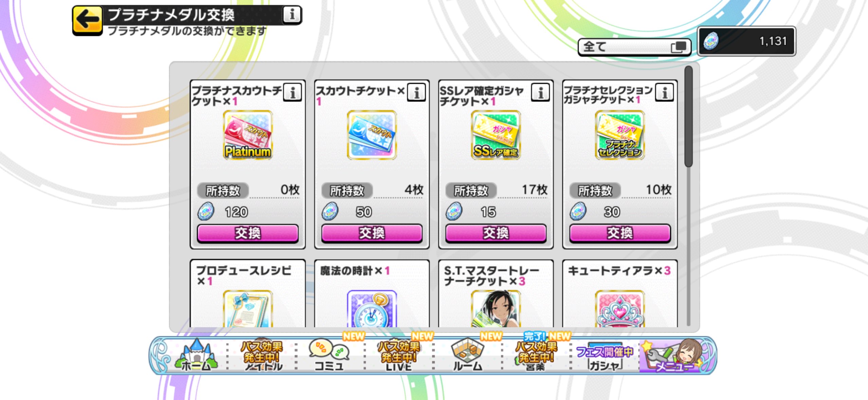This screenshot has height=400, width=868.
Task: Show info for スカウトチケット item
Action: tap(416, 92)
